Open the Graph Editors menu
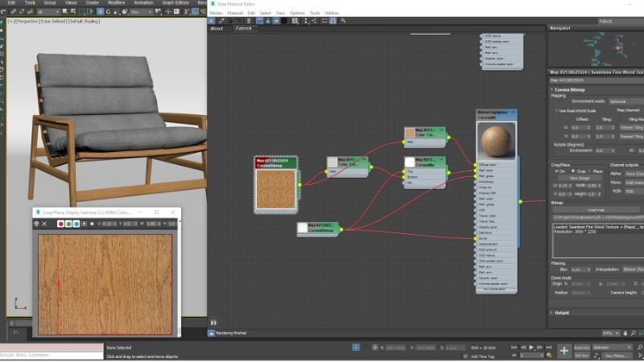The width and height of the screenshot is (644, 362). pyautogui.click(x=175, y=2)
